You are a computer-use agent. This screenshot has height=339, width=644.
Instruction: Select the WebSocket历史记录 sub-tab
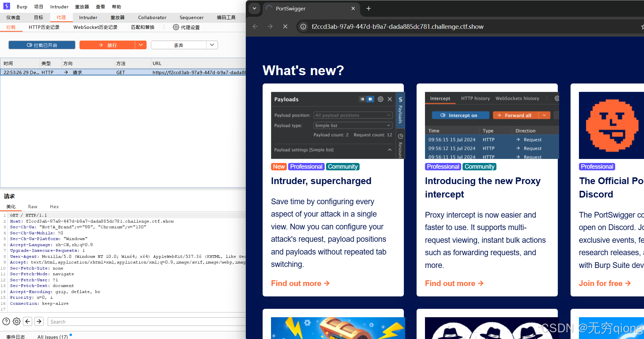pos(96,27)
